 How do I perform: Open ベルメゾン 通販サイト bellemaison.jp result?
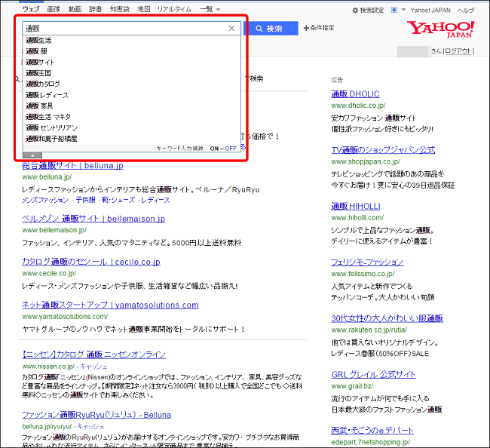click(x=93, y=219)
